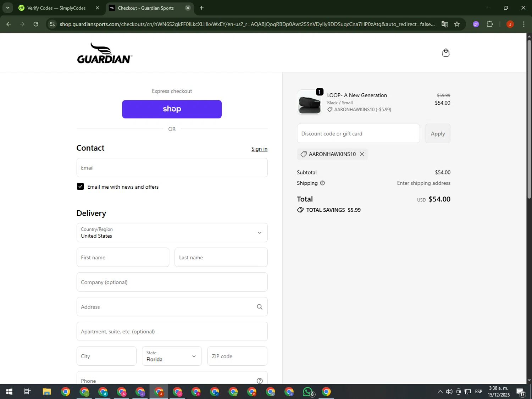532x399 pixels.
Task: Reload the checkout page
Action: pos(36,24)
